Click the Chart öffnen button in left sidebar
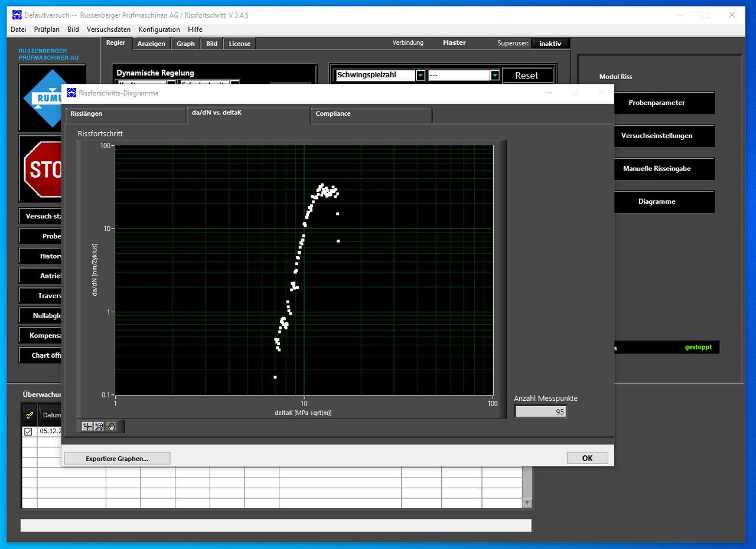The width and height of the screenshot is (756, 549). pos(40,355)
